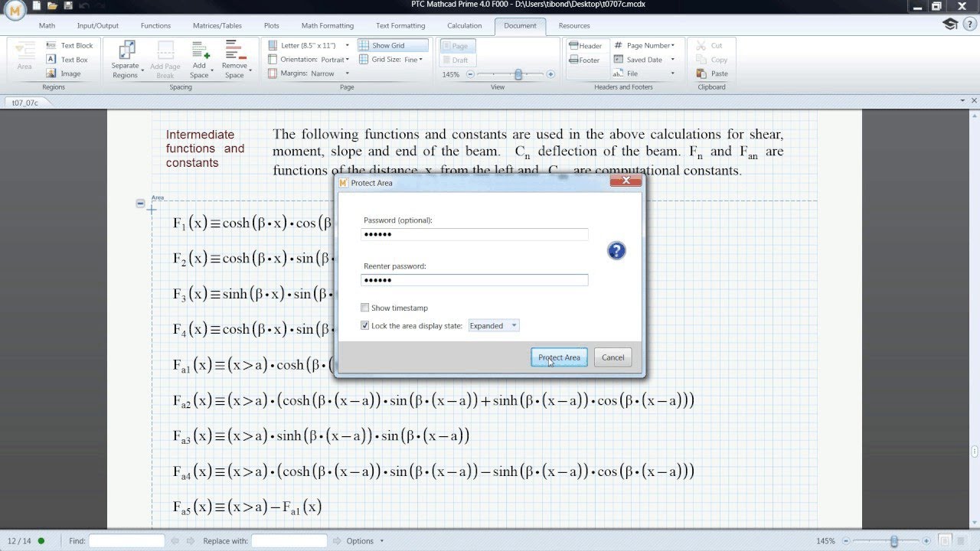The height and width of the screenshot is (551, 980).
Task: Switch to the Input/Output tab
Action: pos(98,25)
